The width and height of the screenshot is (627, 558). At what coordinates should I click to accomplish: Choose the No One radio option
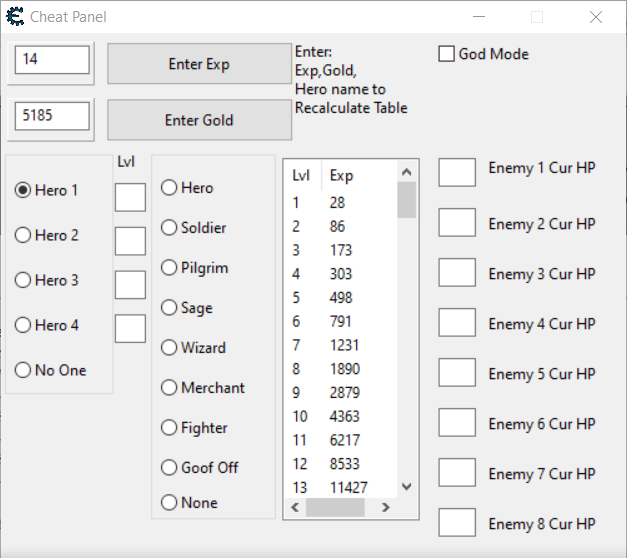tap(23, 370)
